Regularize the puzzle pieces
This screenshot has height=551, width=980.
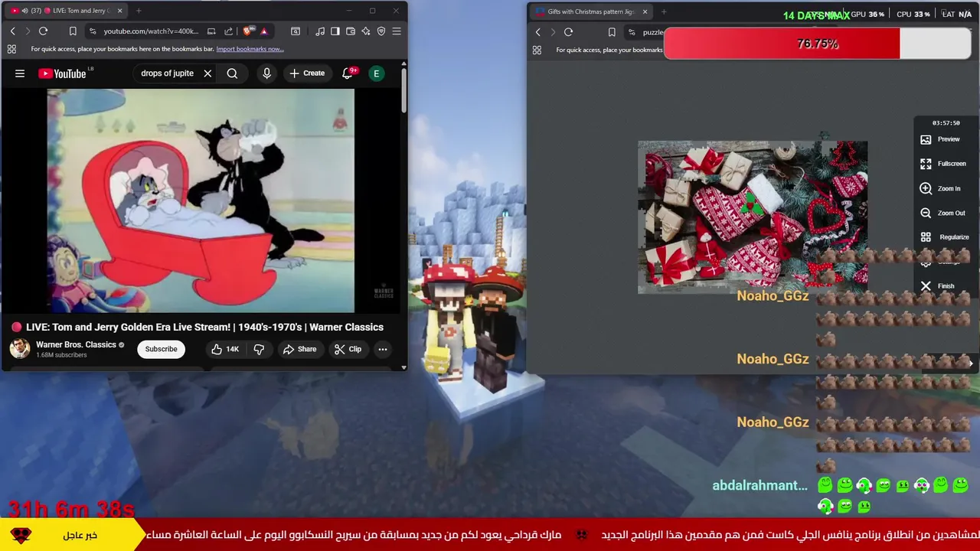click(945, 237)
